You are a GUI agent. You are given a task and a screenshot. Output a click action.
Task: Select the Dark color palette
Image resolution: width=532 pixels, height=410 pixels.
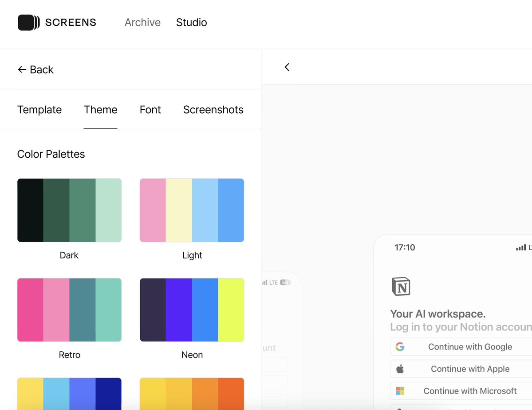(70, 210)
